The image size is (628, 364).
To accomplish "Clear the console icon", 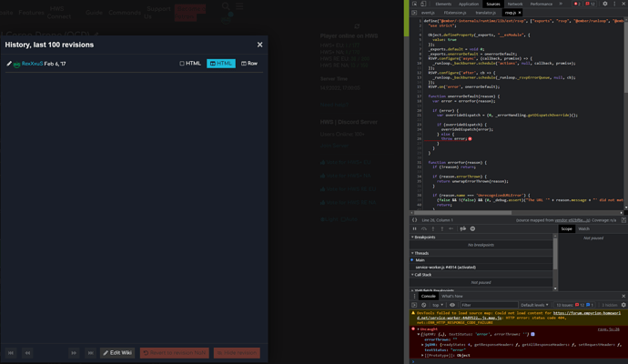I will pyautogui.click(x=424, y=305).
